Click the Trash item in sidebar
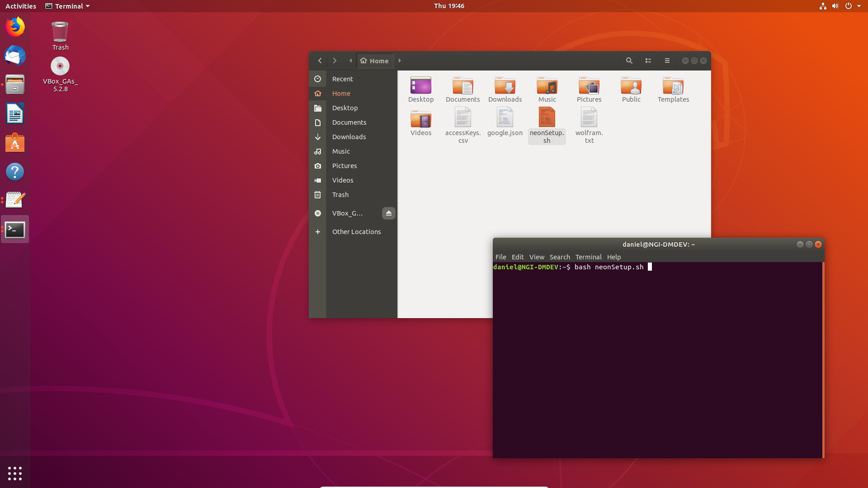The height and width of the screenshot is (488, 868). pyautogui.click(x=340, y=194)
